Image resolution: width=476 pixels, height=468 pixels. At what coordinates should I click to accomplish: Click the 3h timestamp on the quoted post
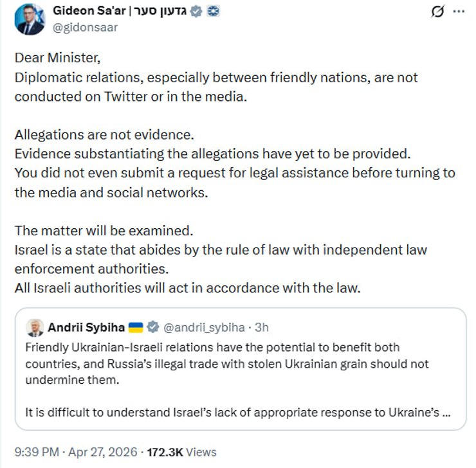(262, 327)
